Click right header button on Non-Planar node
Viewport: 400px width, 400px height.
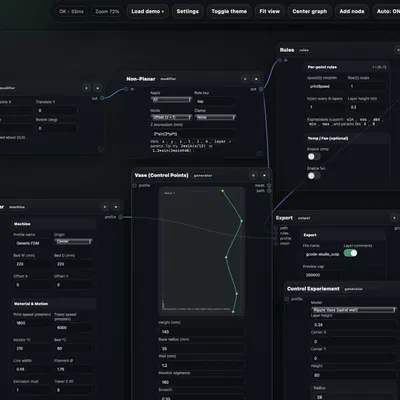pyautogui.click(x=256, y=79)
